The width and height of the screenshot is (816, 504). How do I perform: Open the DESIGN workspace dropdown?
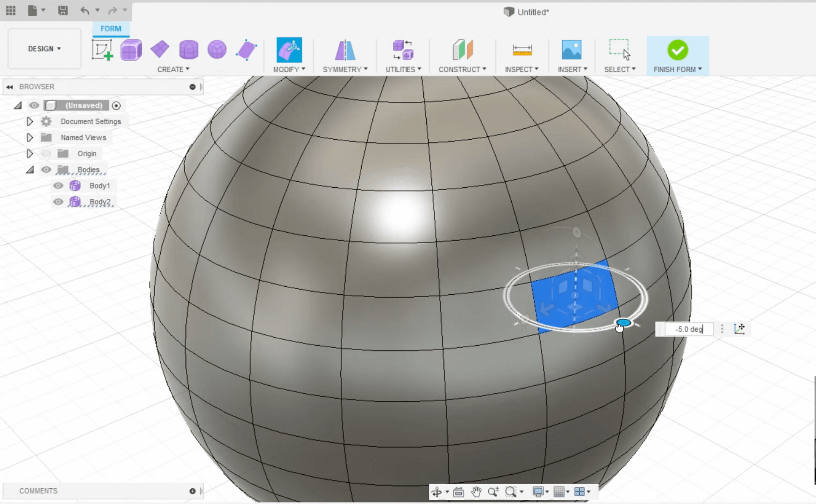(45, 49)
